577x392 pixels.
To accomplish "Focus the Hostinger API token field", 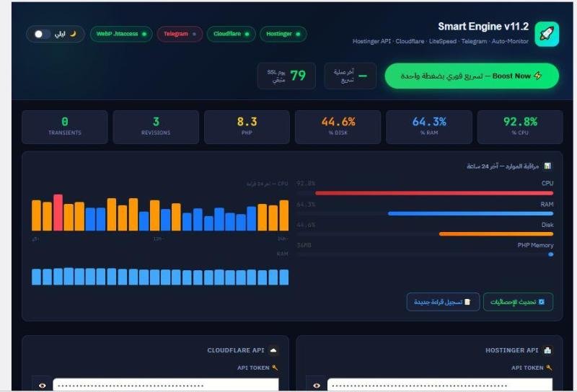I will point(440,386).
